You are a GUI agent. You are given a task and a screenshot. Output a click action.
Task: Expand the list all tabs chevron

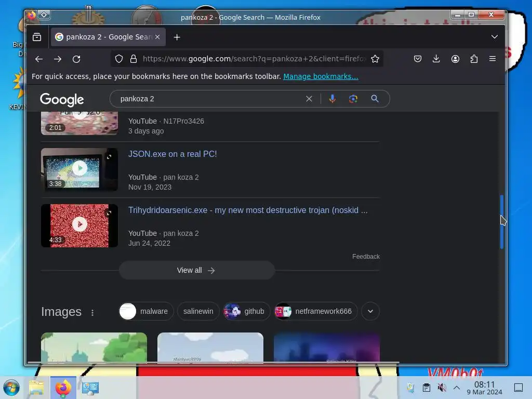point(495,37)
